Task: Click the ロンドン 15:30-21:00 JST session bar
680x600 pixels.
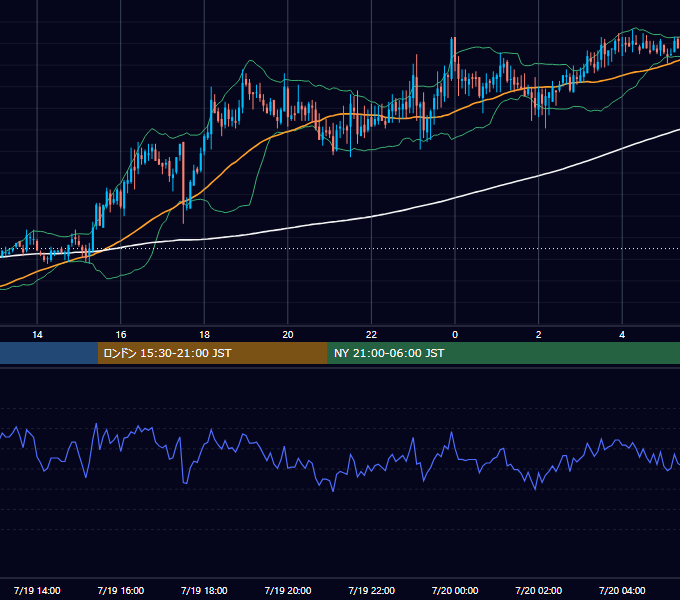Action: (212, 353)
